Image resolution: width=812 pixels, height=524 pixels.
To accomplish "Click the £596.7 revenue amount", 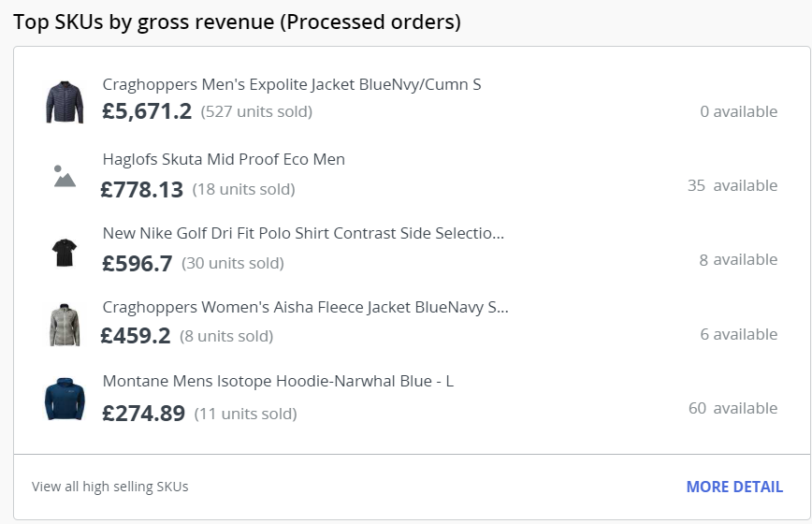I will pyautogui.click(x=137, y=264).
